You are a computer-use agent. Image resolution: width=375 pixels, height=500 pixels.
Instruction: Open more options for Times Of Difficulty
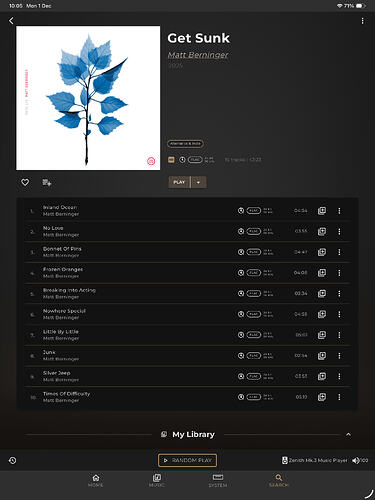(x=339, y=397)
